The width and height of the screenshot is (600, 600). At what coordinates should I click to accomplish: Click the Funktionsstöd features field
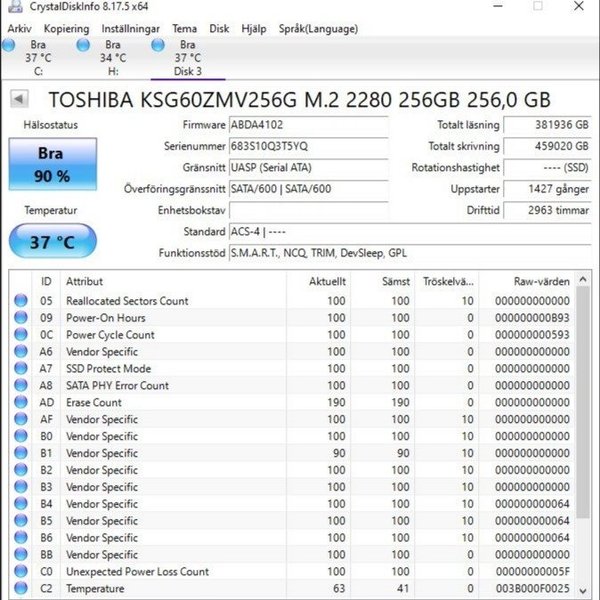pyautogui.click(x=410, y=253)
